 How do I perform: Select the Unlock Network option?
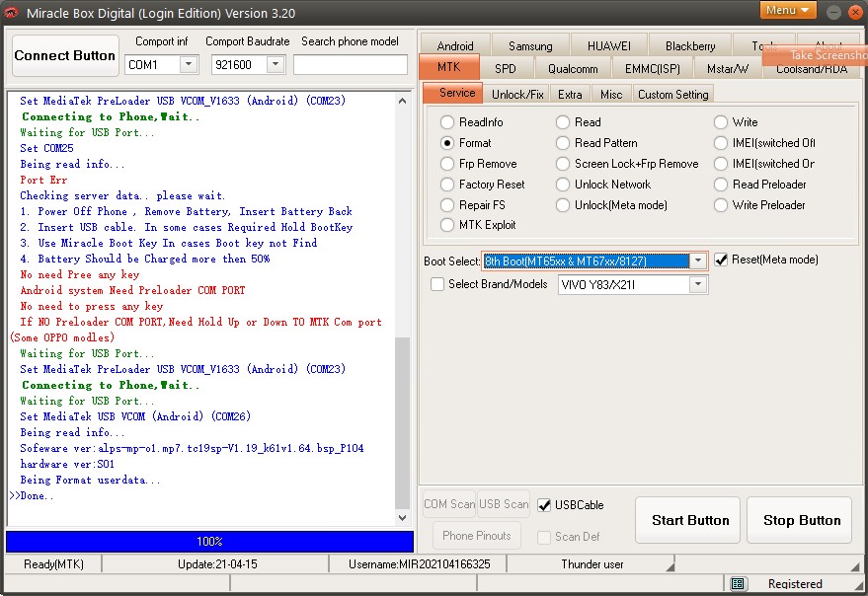click(x=563, y=185)
